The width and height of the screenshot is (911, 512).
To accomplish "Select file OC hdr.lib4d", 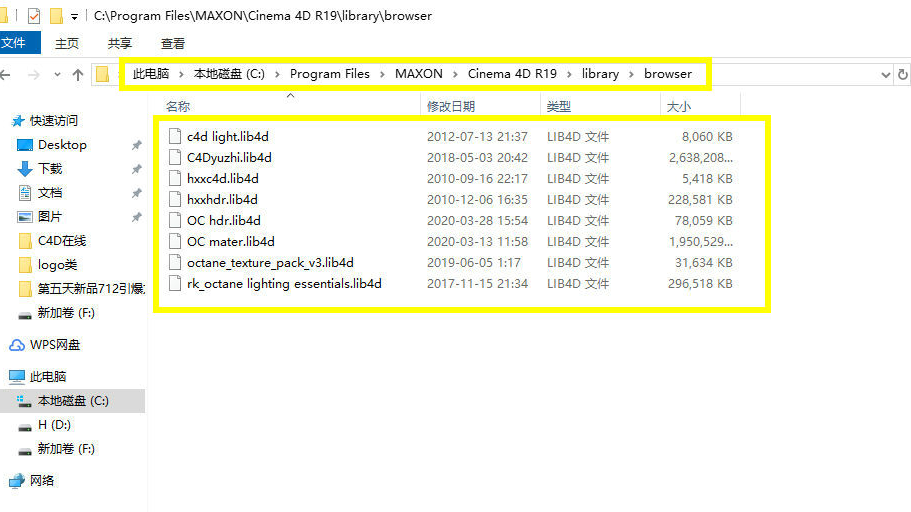I will pos(224,221).
